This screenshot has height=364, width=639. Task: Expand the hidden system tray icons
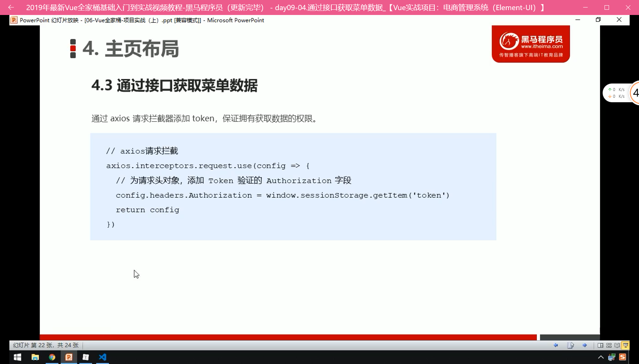point(600,357)
